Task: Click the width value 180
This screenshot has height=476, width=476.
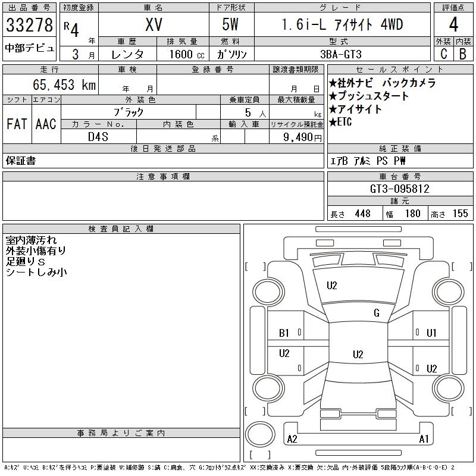Action: point(412,214)
